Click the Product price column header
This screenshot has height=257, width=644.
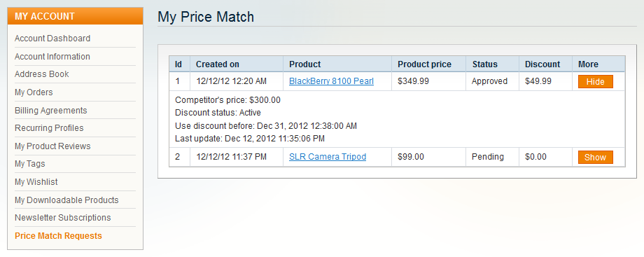[425, 64]
